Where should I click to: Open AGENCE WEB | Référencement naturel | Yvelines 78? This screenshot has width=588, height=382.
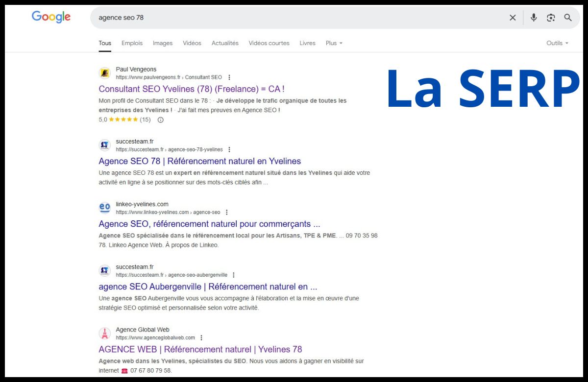200,349
